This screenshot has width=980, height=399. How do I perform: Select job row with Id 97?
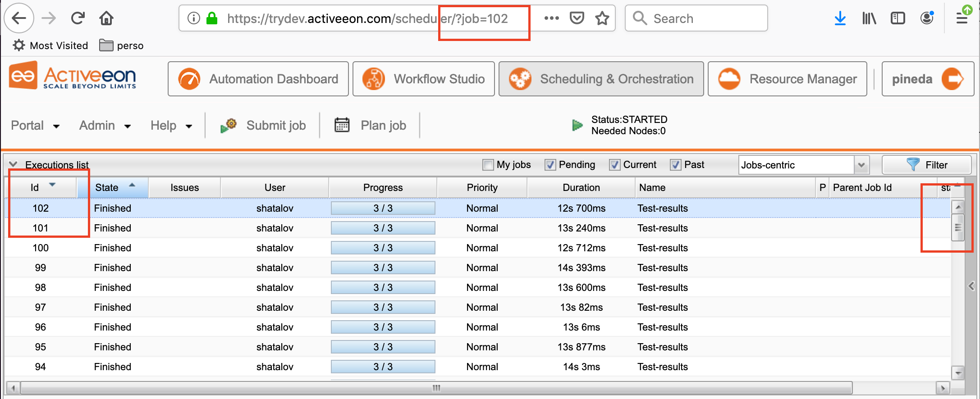coord(478,307)
